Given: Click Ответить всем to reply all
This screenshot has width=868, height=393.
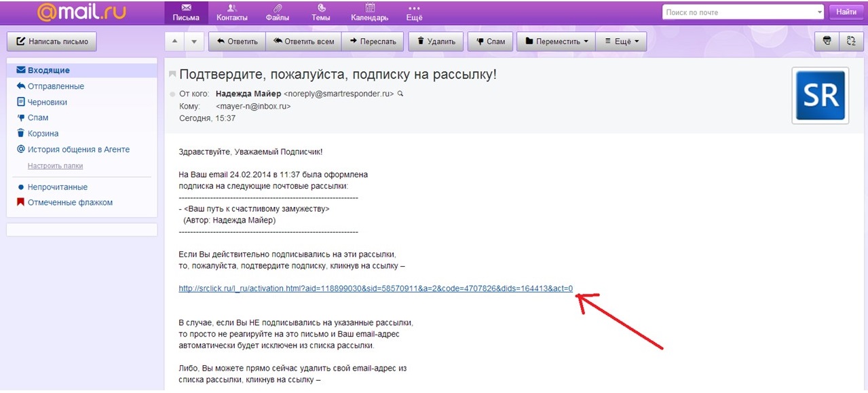Looking at the screenshot, I should pyautogui.click(x=303, y=41).
